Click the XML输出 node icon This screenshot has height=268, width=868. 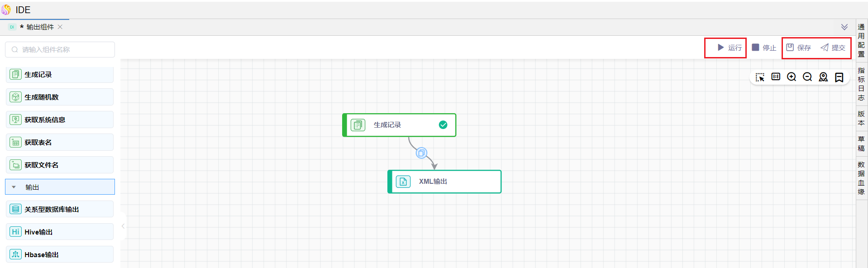point(403,182)
